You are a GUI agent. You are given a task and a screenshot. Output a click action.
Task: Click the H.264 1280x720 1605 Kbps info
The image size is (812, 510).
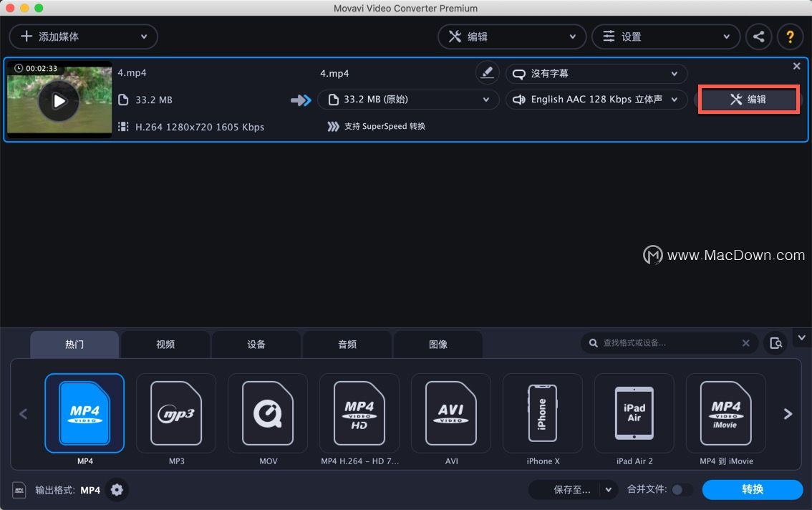(x=199, y=127)
